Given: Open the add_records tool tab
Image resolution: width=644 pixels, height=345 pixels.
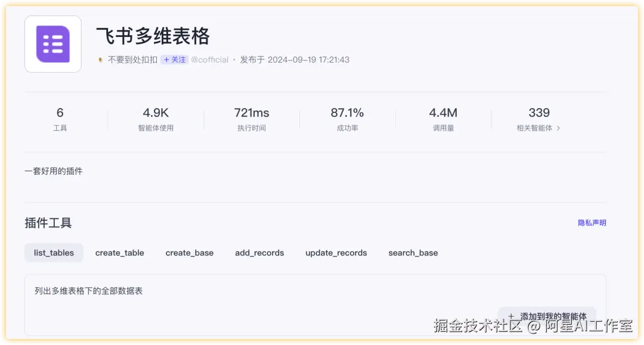Looking at the screenshot, I should (x=259, y=253).
